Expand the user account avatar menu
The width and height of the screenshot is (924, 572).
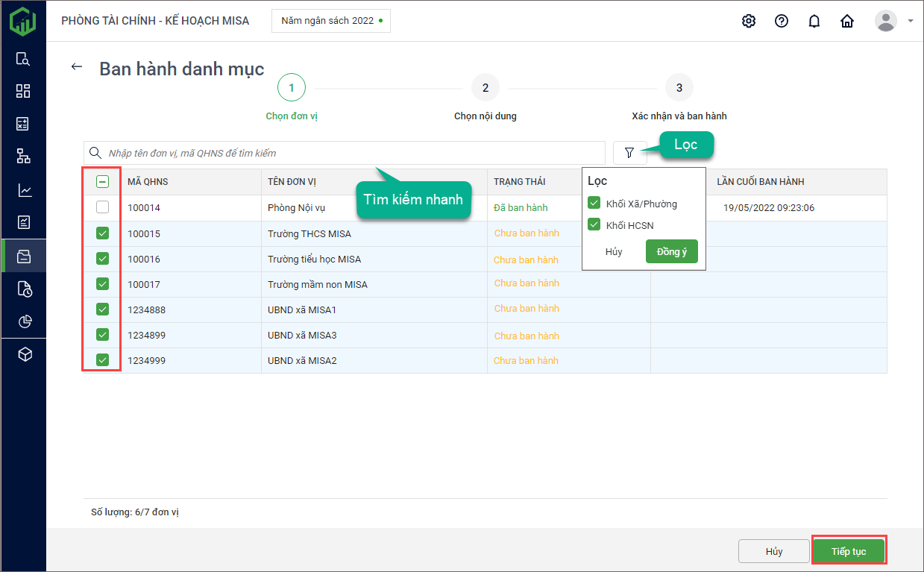click(x=893, y=21)
